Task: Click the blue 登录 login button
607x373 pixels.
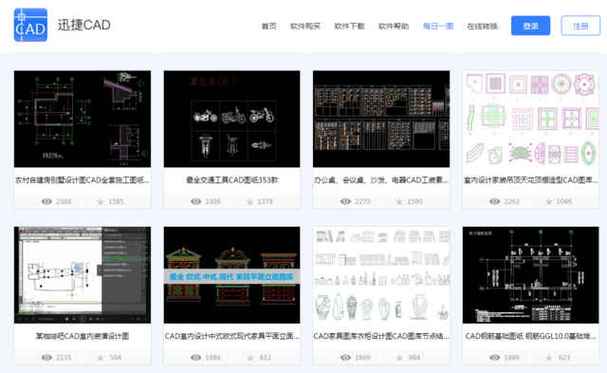Action: coord(530,26)
